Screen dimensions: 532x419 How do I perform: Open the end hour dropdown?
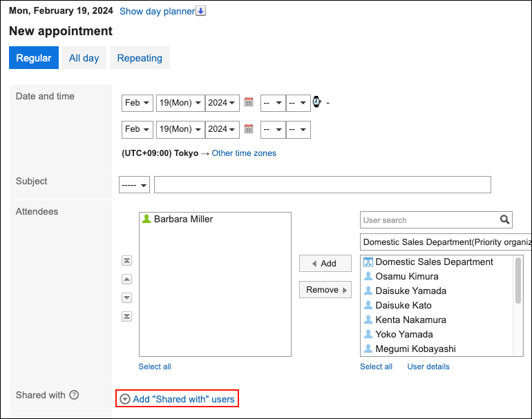pos(273,130)
